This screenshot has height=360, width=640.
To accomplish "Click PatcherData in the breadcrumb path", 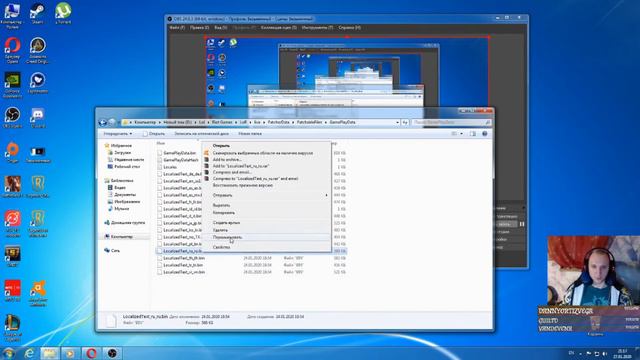I will pos(278,122).
